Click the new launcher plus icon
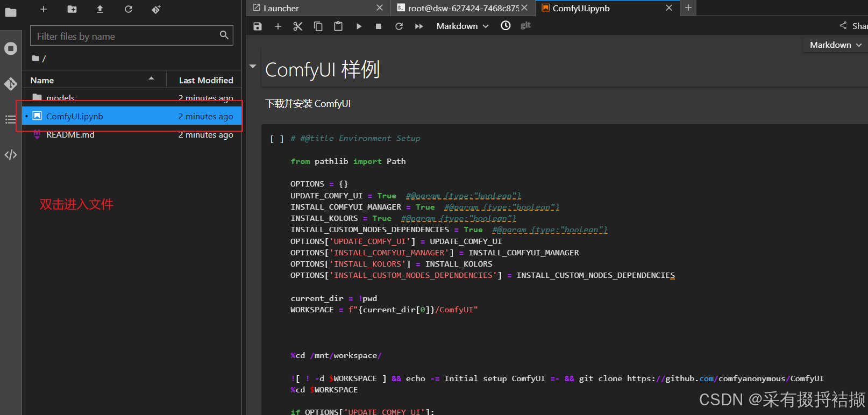Image resolution: width=868 pixels, height=415 pixels. [x=44, y=9]
